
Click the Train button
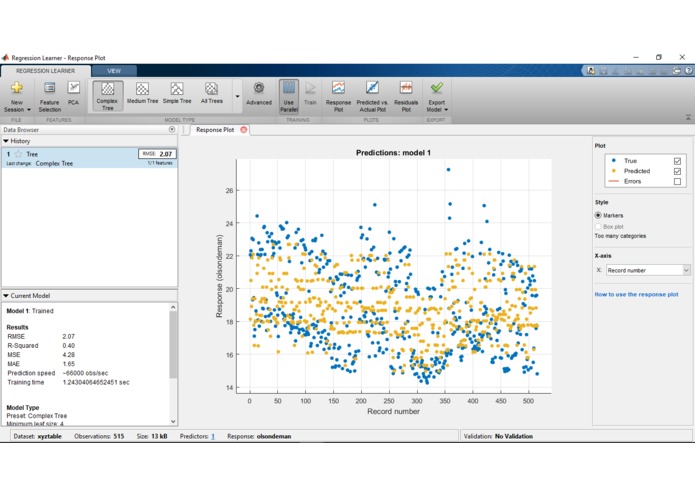[310, 94]
